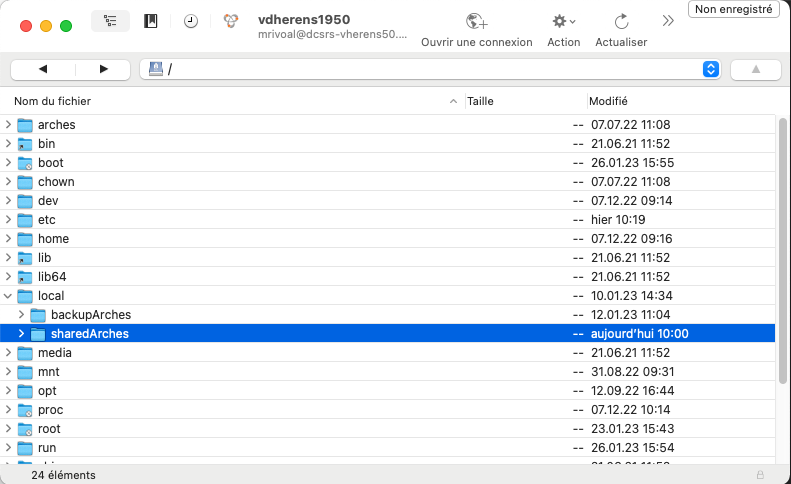
Task: Show hidden toolbar items via double chevron
Action: click(668, 21)
